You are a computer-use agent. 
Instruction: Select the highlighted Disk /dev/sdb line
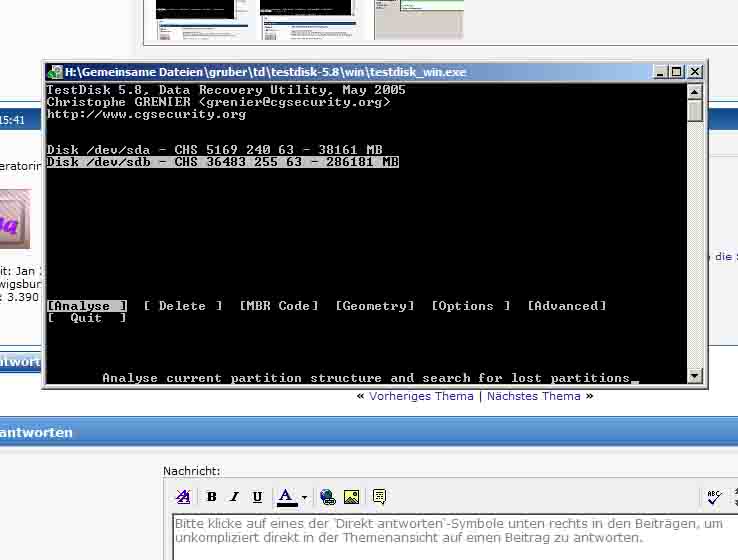point(223,162)
